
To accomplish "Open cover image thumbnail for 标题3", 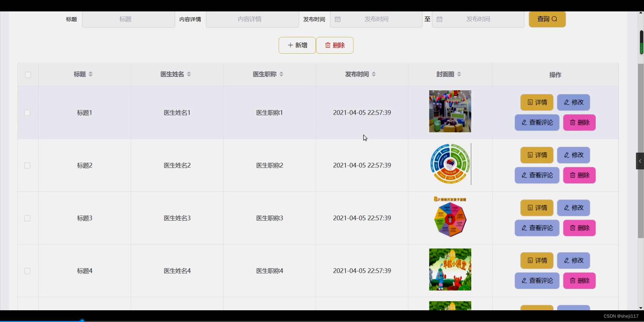I will tap(450, 216).
